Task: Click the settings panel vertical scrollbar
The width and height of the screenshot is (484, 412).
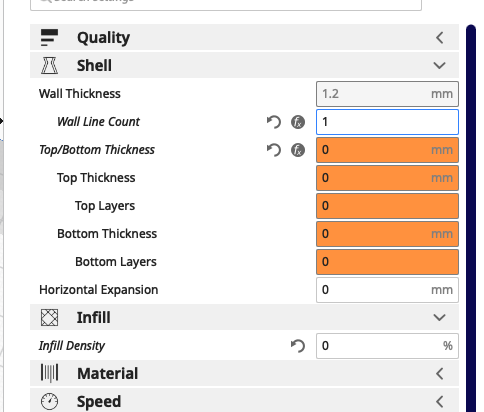Action: [x=471, y=218]
